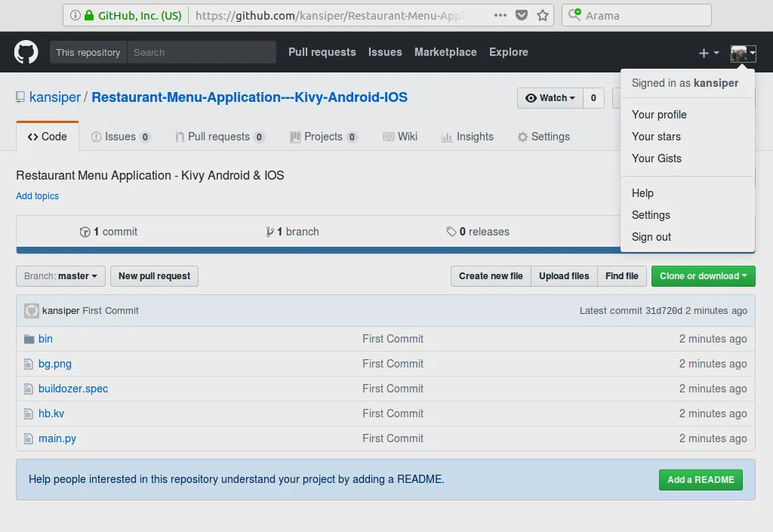Click Find file button

click(622, 276)
